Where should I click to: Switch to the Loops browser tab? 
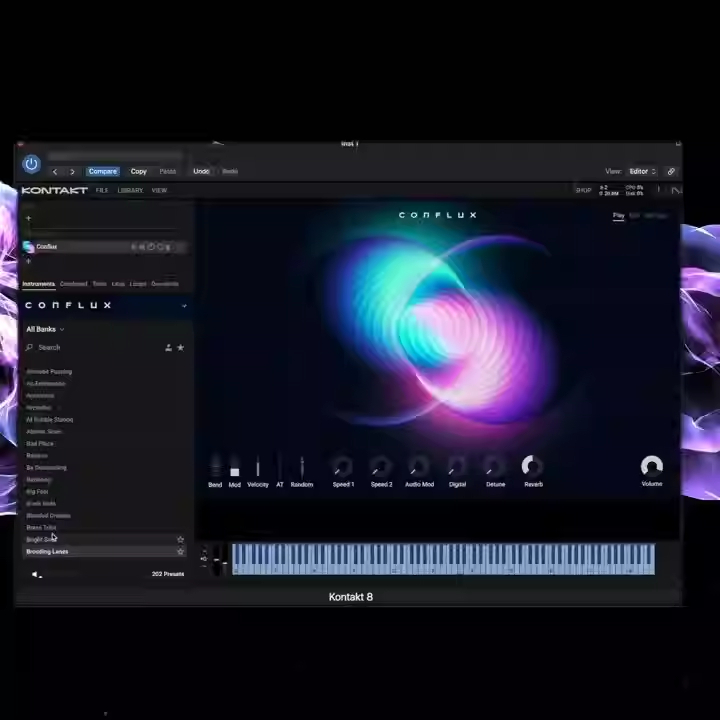(138, 284)
